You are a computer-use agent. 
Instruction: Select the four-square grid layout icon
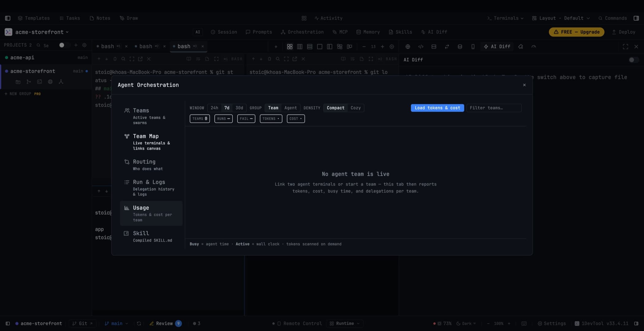pyautogui.click(x=289, y=47)
